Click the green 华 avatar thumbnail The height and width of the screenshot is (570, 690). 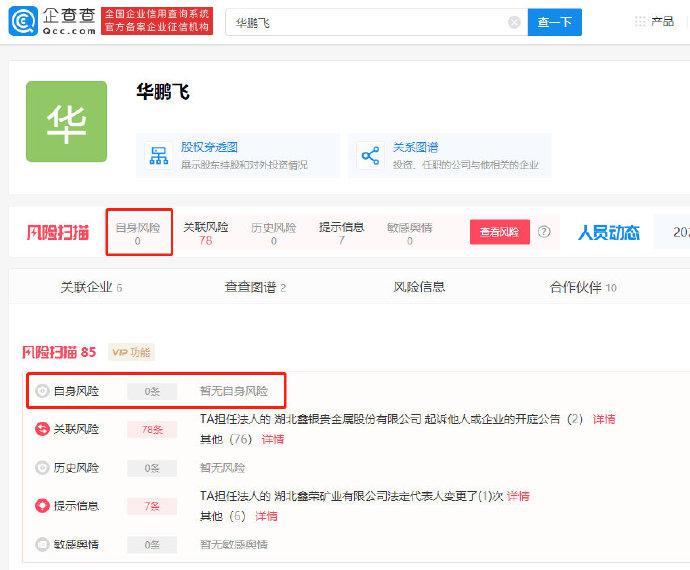pos(66,121)
